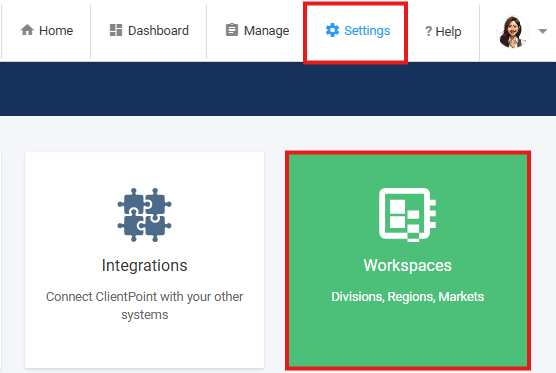This screenshot has height=373, width=556.
Task: Click the Integrations card title
Action: pyautogui.click(x=144, y=266)
